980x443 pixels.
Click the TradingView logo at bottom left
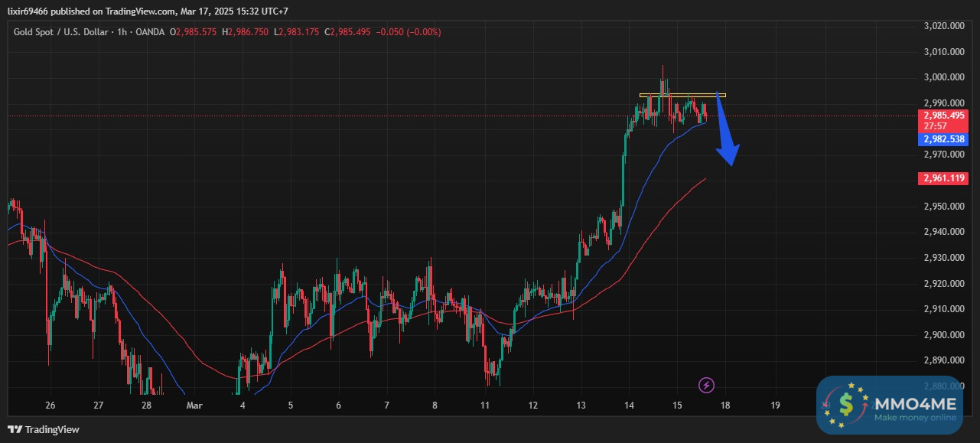click(44, 429)
